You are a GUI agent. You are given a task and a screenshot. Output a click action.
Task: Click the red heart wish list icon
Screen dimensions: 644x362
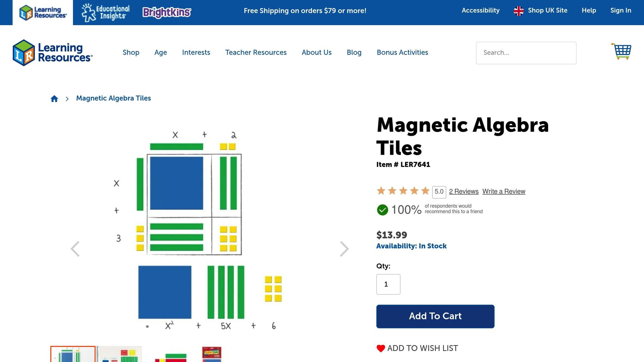[x=380, y=348]
